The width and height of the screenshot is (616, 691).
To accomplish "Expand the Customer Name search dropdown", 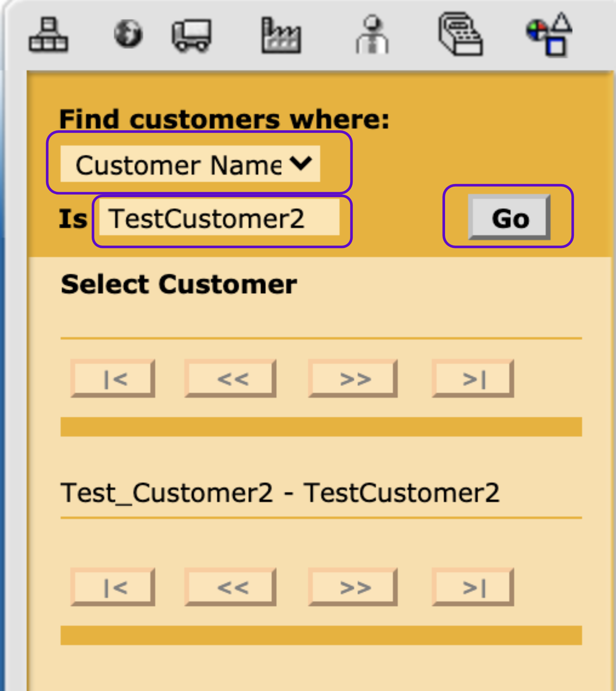I will 190,164.
